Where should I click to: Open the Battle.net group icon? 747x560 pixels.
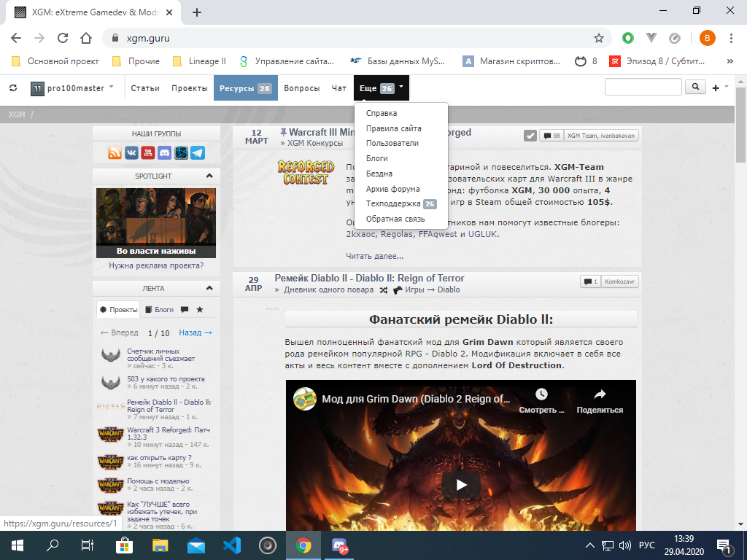click(181, 153)
